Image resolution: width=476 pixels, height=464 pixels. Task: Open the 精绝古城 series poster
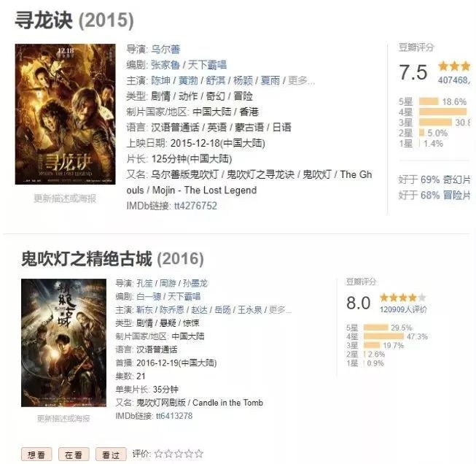pyautogui.click(x=63, y=343)
